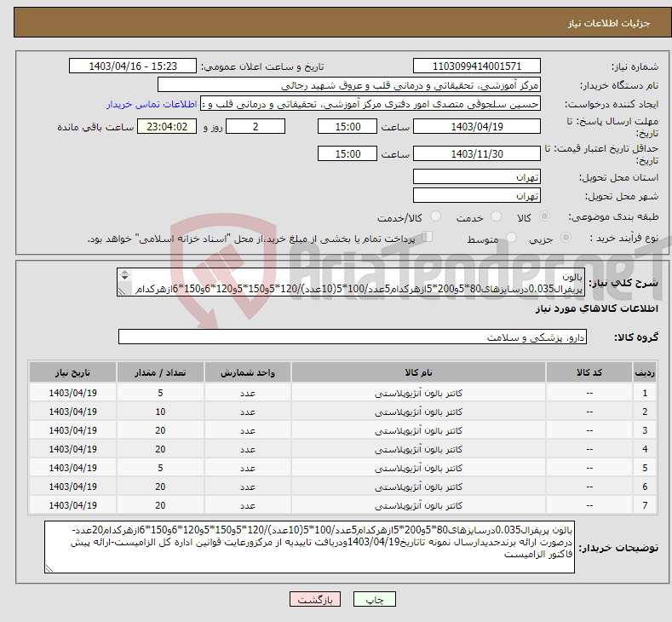This screenshot has width=672, height=622.
Task: Click the تاریخ نیاز column header
Action: pyautogui.click(x=73, y=372)
